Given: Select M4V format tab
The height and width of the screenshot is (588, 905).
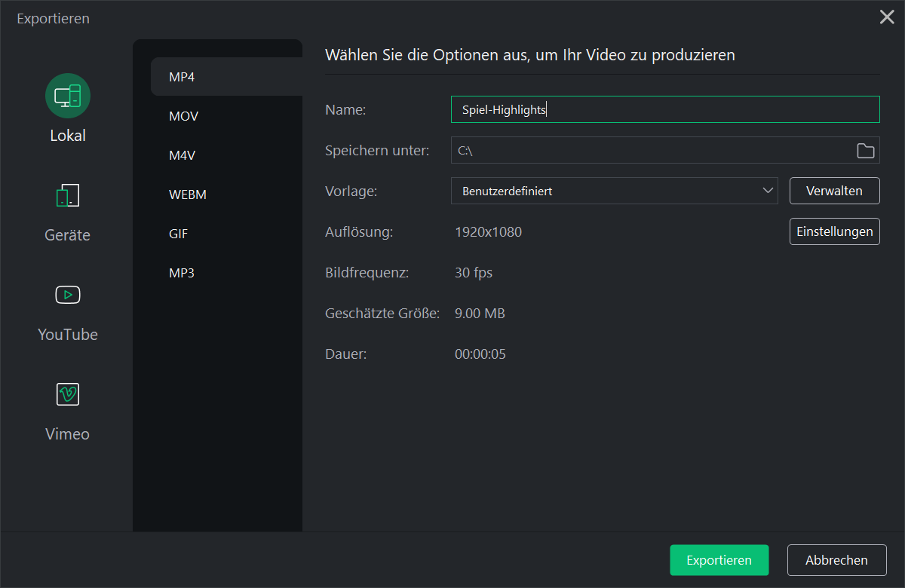Looking at the screenshot, I should [226, 155].
